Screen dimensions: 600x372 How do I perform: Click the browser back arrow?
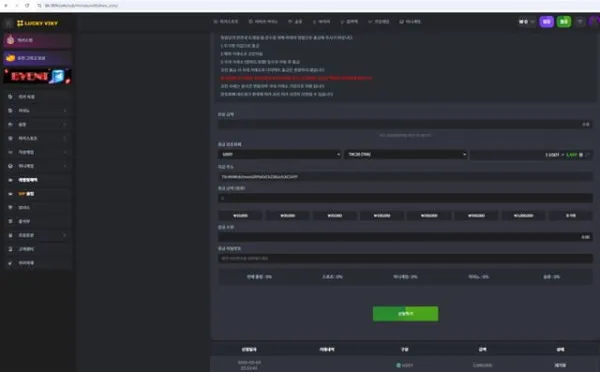click(x=6, y=5)
